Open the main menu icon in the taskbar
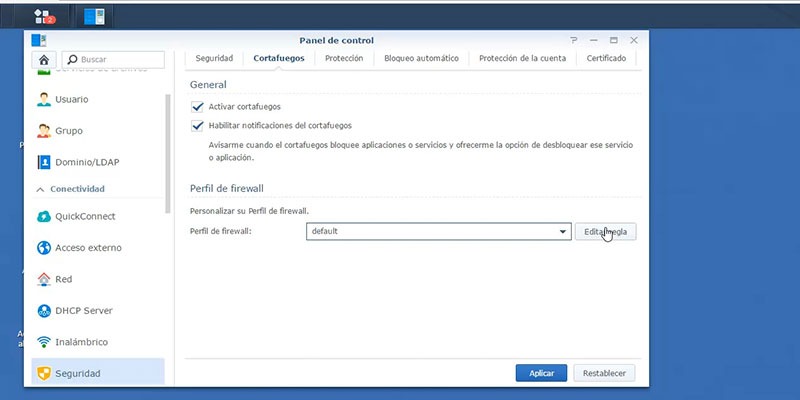 tap(42, 17)
